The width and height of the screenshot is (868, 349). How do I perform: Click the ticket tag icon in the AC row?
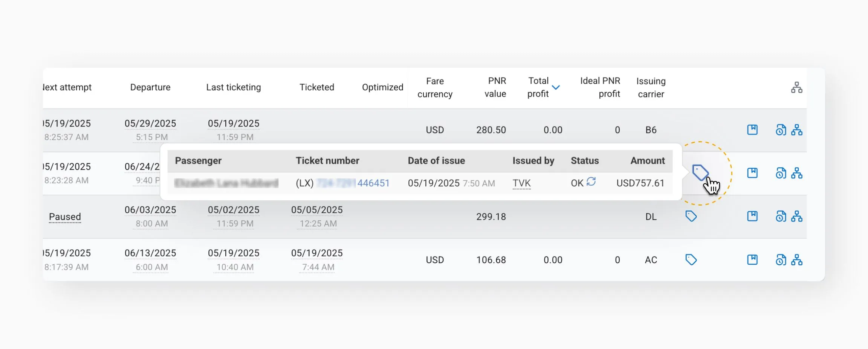click(691, 260)
